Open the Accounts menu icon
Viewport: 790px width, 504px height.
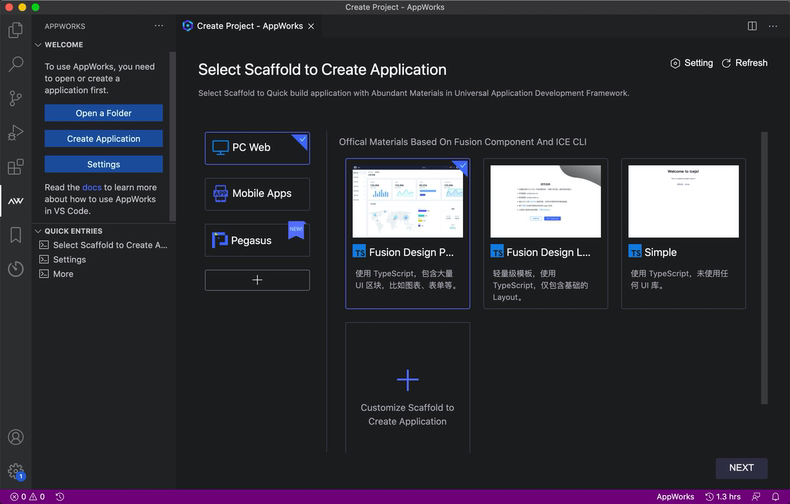(x=16, y=437)
